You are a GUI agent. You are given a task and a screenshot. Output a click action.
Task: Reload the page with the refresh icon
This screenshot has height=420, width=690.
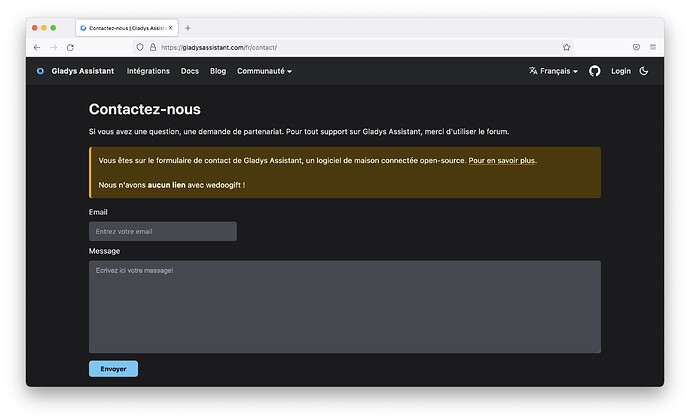(x=70, y=48)
